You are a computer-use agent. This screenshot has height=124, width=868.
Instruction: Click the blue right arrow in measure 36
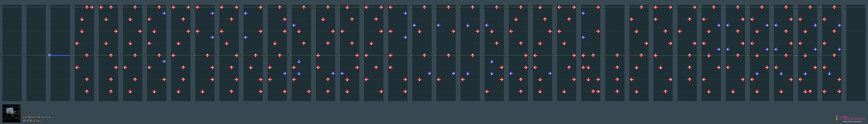pos(429,73)
